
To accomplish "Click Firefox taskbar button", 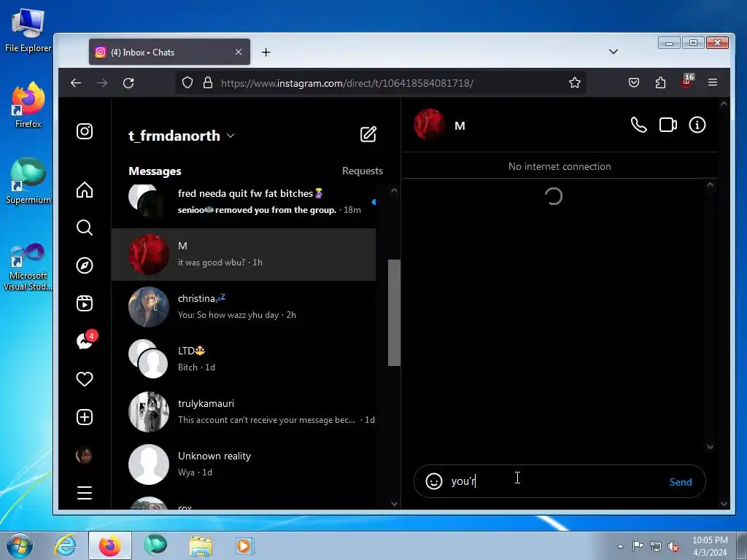I will point(109,545).
